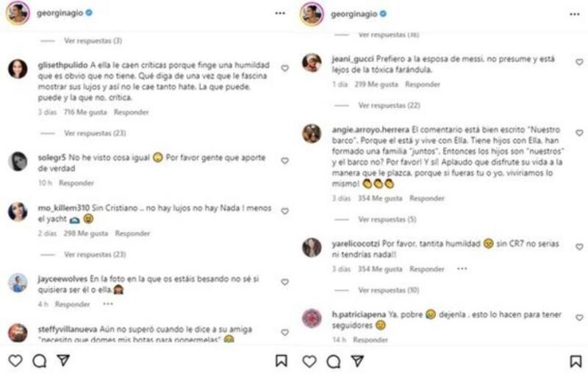Screen dimensions: 588x374
Task: Like mo_killem310's comment about Cristiano
Action: [285, 211]
